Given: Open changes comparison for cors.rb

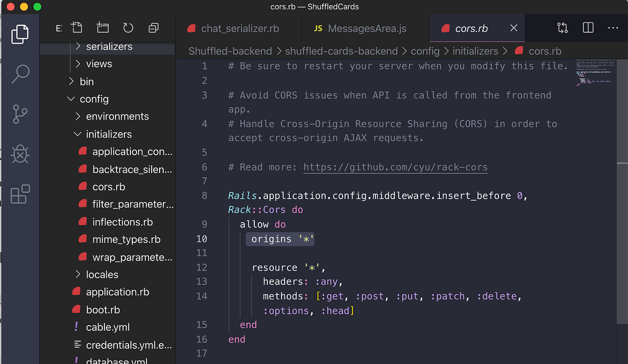Looking at the screenshot, I should tap(562, 28).
